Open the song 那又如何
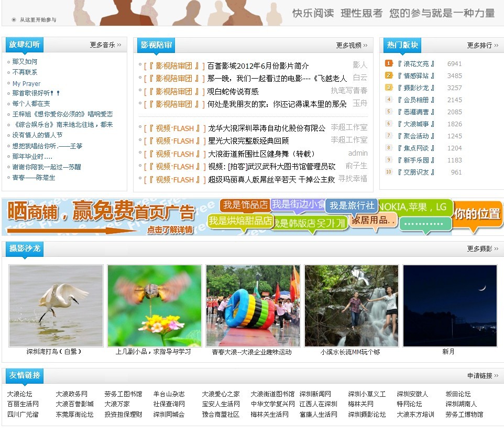Viewport: 504px width, 434px height. [25, 61]
